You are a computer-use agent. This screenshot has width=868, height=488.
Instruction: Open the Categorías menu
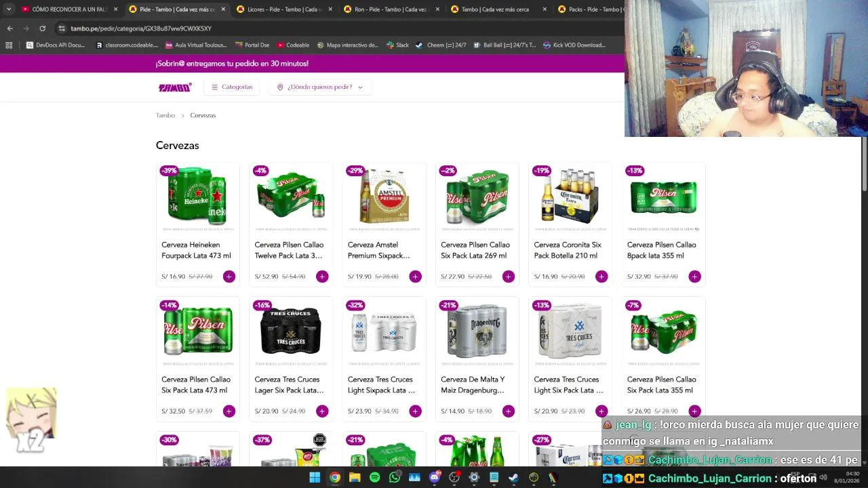(232, 87)
